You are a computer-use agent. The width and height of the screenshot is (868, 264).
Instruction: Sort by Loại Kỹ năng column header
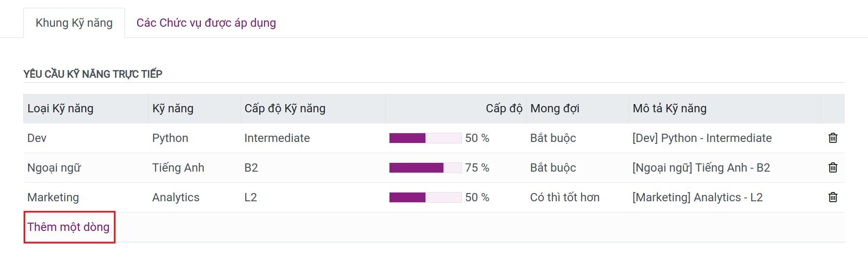pyautogui.click(x=60, y=108)
